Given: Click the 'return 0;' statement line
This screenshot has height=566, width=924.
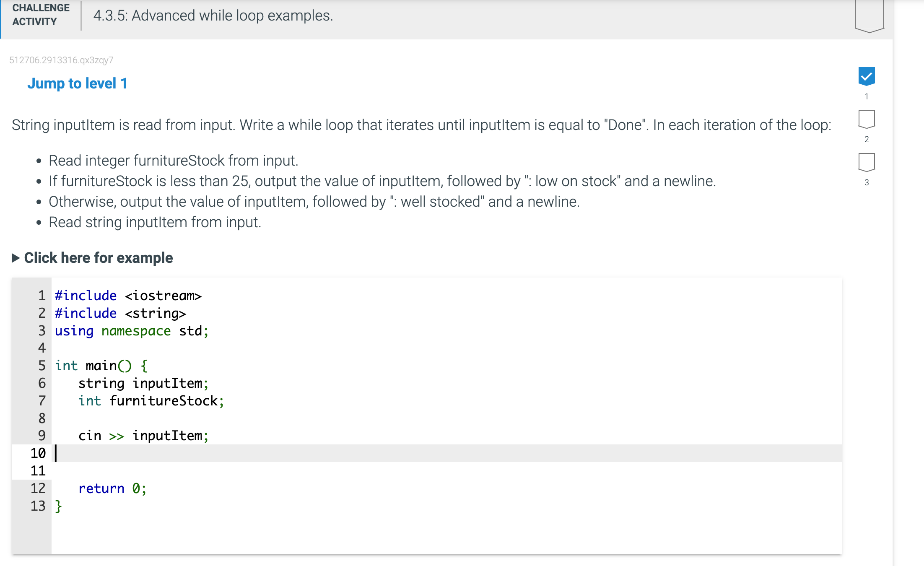Looking at the screenshot, I should (112, 488).
